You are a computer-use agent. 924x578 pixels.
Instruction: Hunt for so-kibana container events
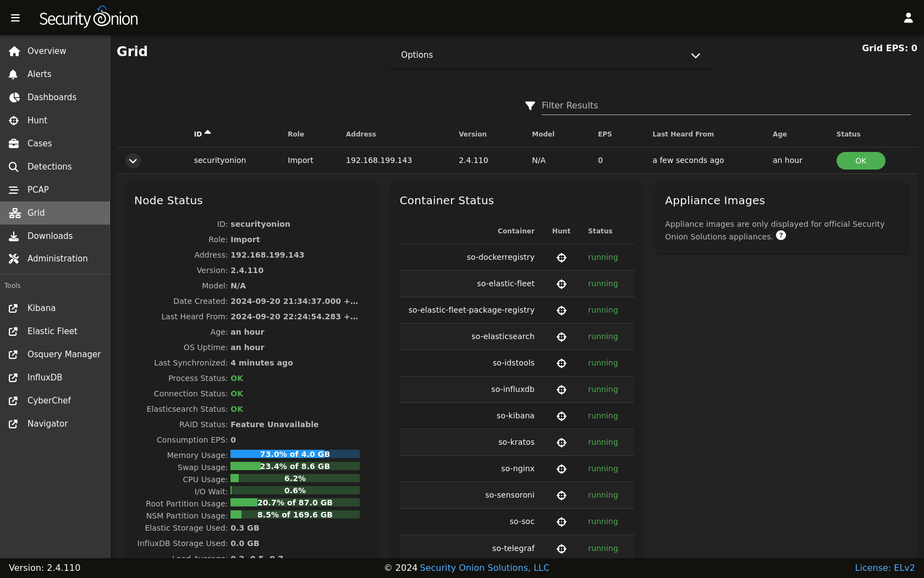coord(562,416)
